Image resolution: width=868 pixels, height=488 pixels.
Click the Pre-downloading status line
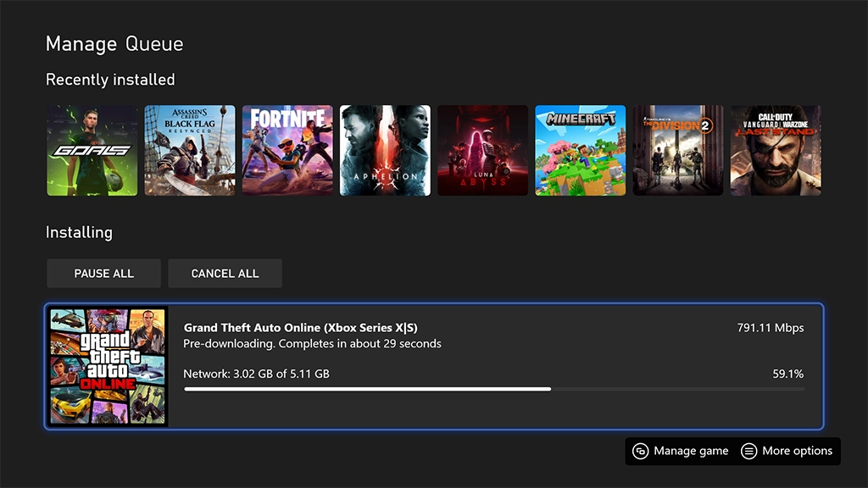click(312, 344)
